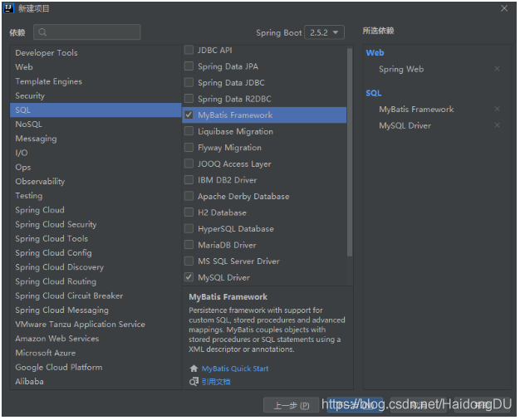
Task: Select Spring Cloud Security category
Action: 96,224
